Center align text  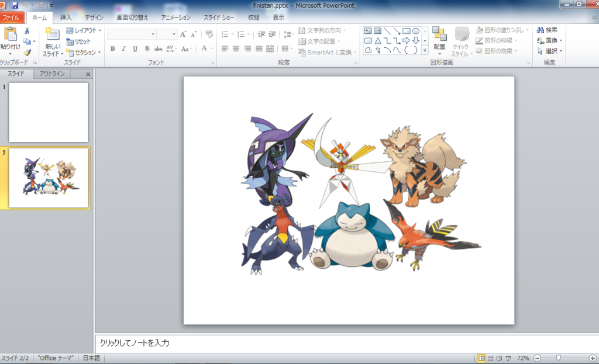236,48
